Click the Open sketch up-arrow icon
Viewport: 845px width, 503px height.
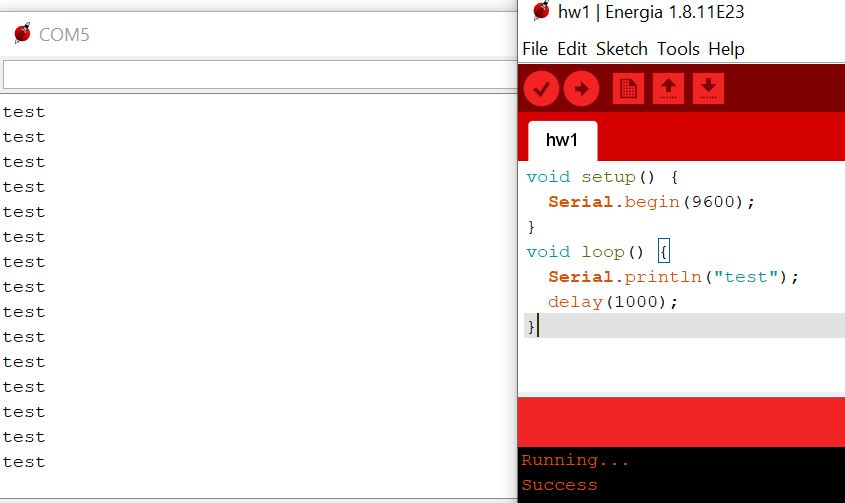pyautogui.click(x=668, y=88)
